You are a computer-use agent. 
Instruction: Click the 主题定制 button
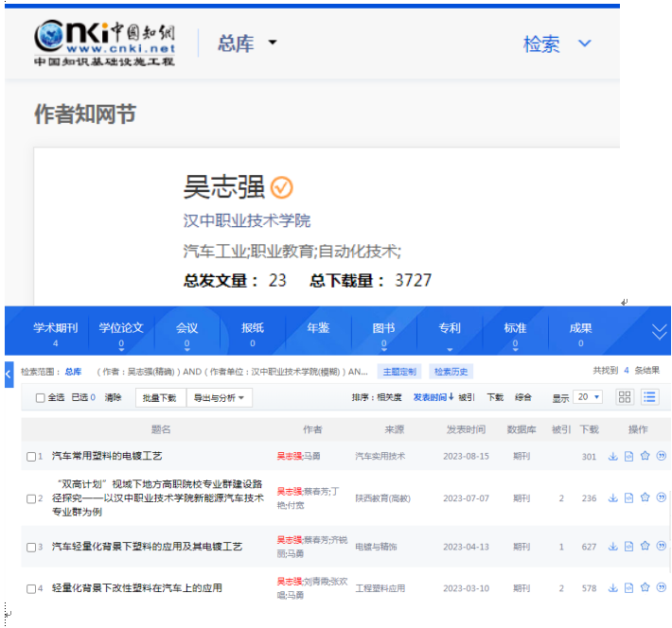point(399,372)
